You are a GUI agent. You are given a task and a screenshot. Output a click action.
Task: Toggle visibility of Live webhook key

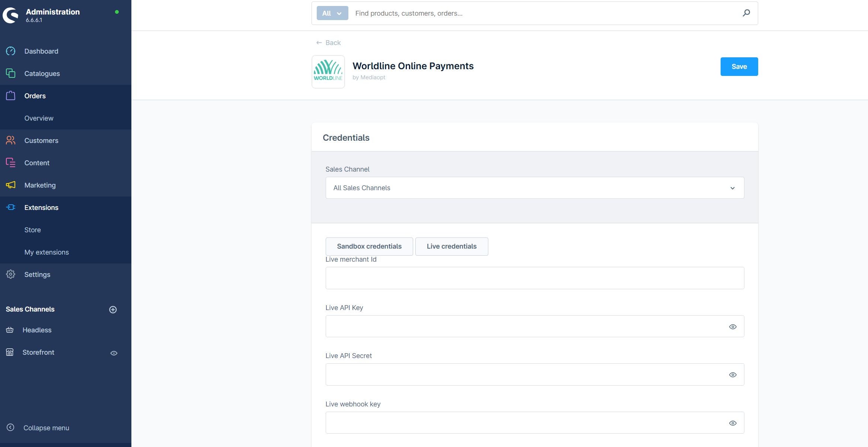(732, 423)
